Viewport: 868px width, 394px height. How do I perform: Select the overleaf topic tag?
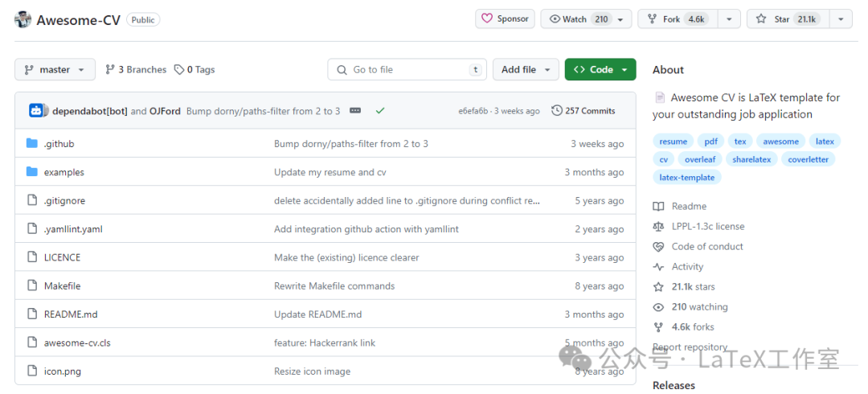point(700,159)
